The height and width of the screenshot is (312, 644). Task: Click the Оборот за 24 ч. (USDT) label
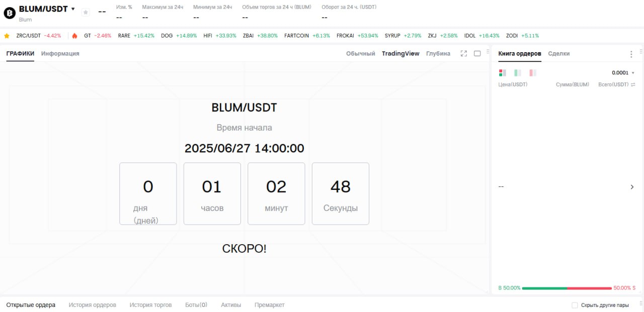[349, 7]
